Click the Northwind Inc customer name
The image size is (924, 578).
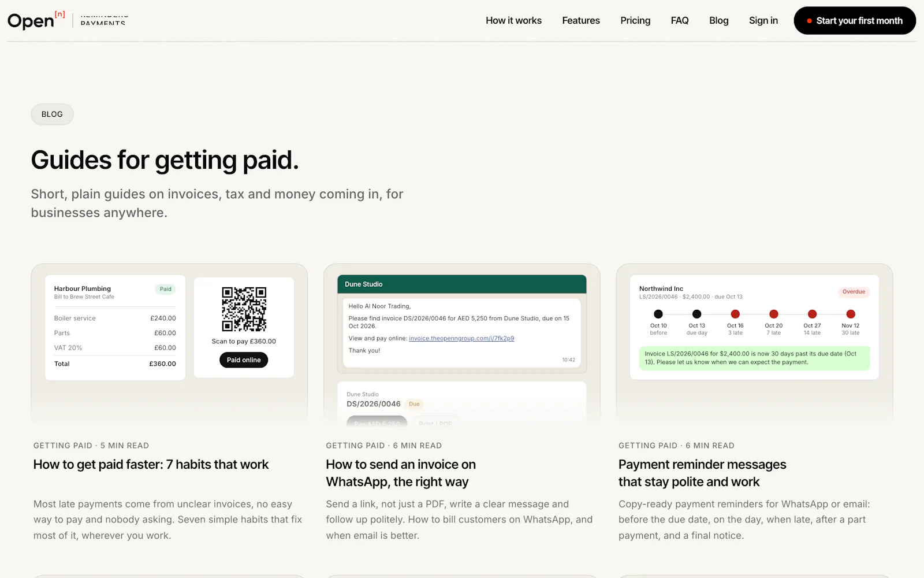pyautogui.click(x=661, y=289)
